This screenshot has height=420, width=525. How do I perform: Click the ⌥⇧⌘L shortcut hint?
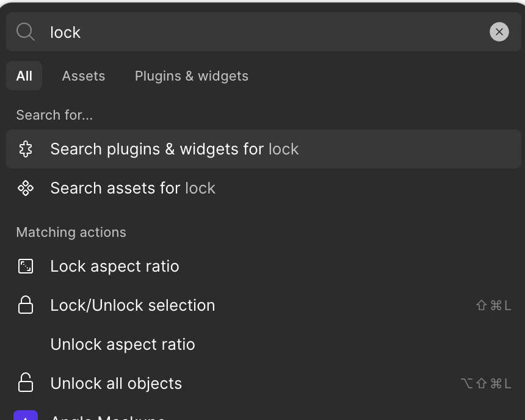click(x=486, y=383)
